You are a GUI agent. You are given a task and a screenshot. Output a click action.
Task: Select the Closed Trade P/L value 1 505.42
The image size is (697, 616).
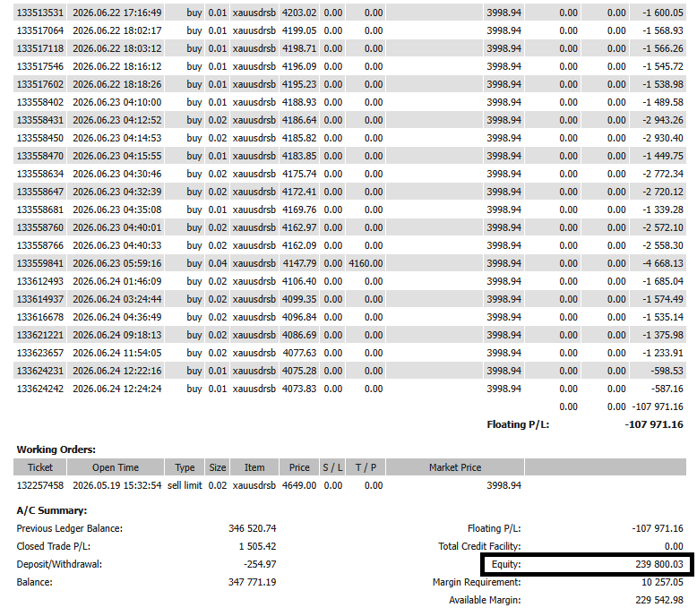coord(257,546)
